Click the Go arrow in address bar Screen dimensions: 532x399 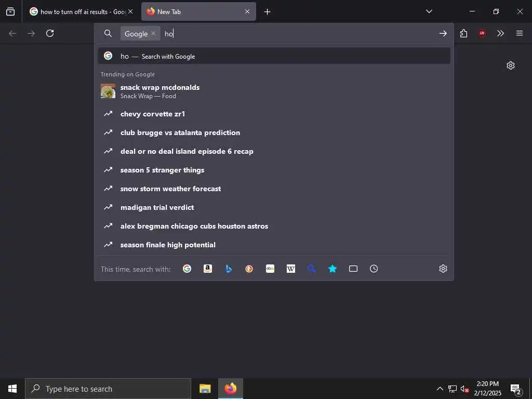[x=443, y=33]
